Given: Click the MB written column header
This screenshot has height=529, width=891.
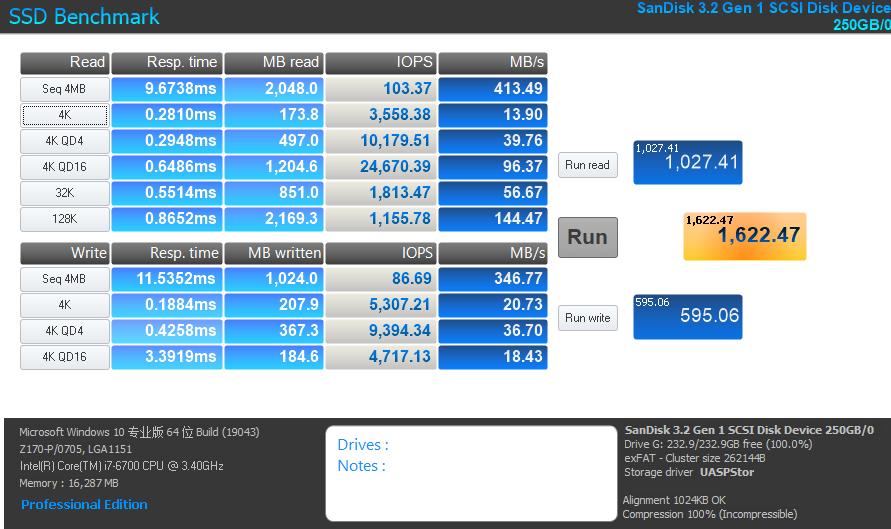Looking at the screenshot, I should 274,253.
